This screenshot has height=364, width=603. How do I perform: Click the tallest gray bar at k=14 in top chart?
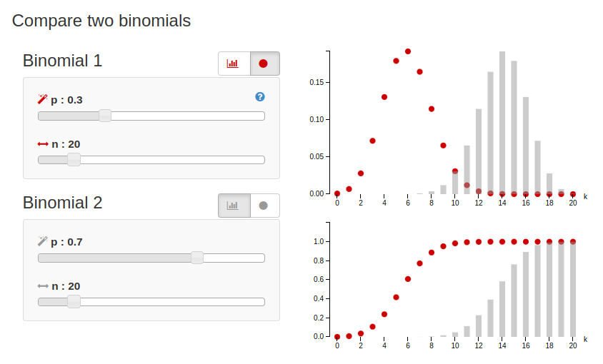coord(502,121)
